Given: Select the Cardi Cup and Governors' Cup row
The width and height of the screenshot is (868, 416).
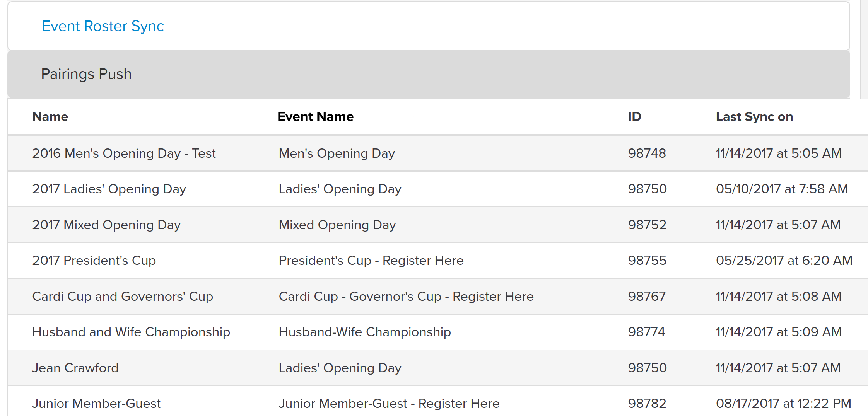Looking at the screenshot, I should tap(438, 297).
